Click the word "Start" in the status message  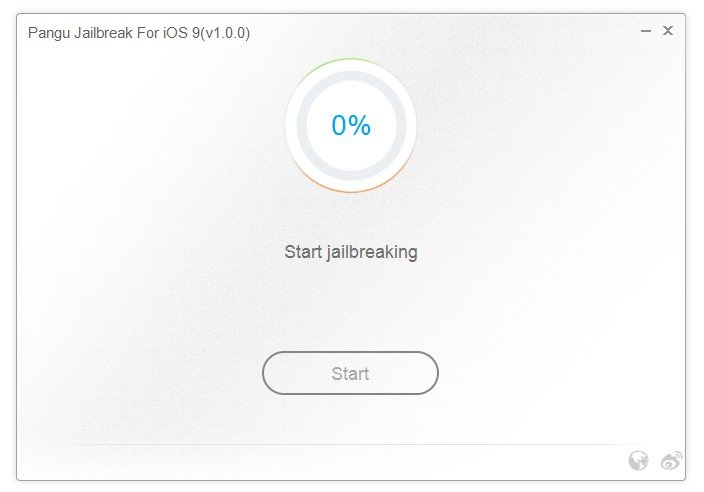[303, 251]
